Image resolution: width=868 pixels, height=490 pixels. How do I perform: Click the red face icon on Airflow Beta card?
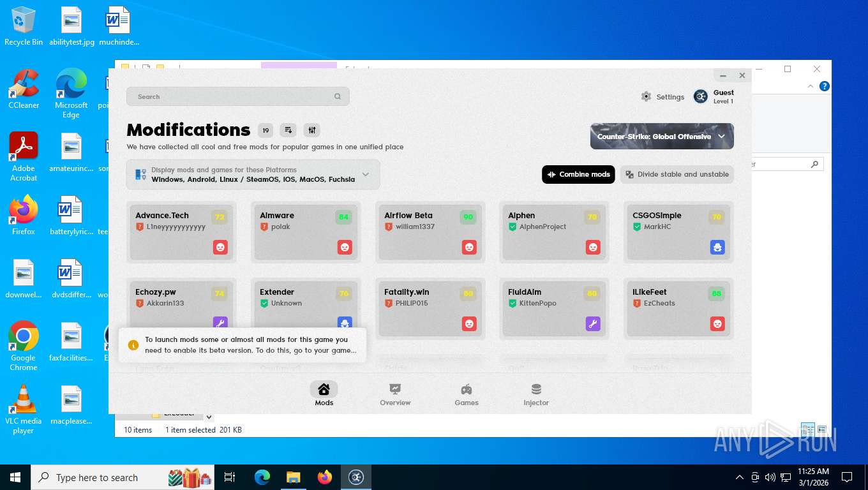469,247
